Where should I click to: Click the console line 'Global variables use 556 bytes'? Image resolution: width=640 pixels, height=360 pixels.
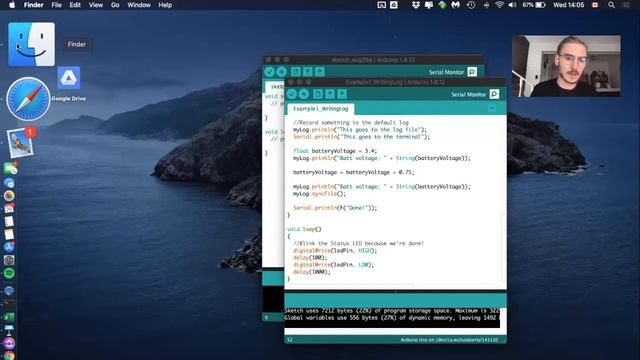tap(392, 318)
